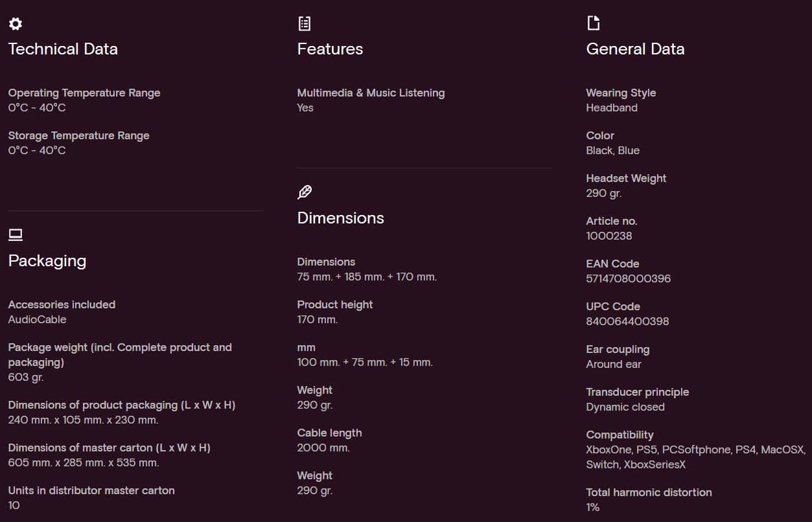Click the 75 mm. + 185 mm. + 170 mm. value

[x=367, y=277]
